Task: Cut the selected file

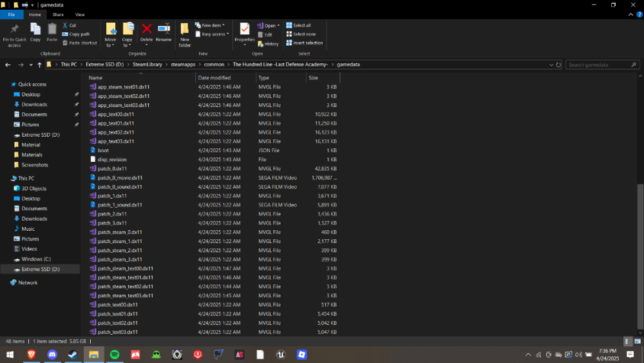Action: pos(70,26)
